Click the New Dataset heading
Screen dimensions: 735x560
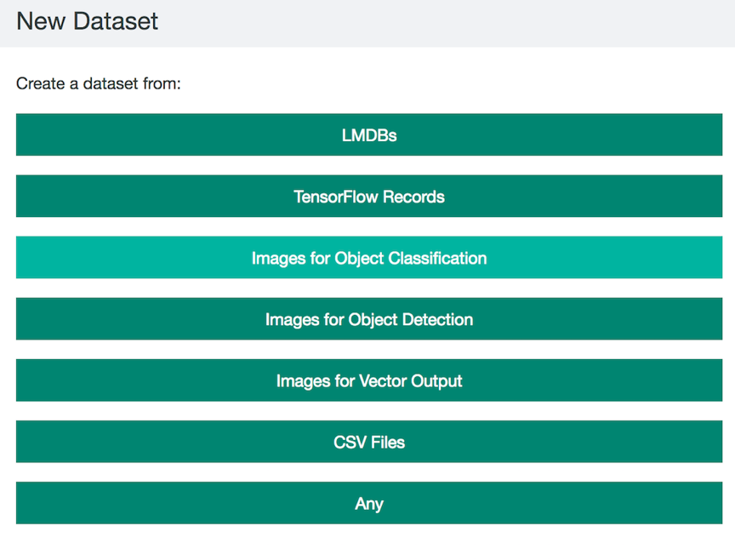point(87,21)
